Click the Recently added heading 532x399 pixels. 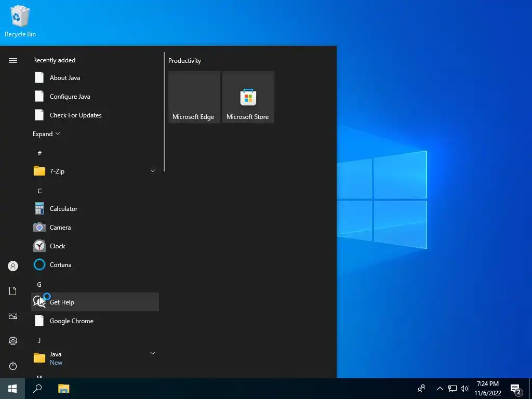(x=54, y=60)
